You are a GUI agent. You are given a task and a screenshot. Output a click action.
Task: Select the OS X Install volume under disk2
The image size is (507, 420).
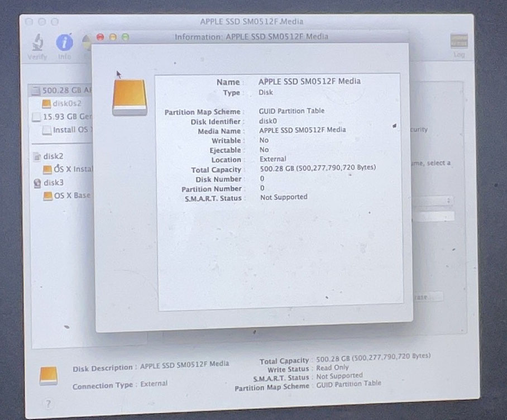68,169
